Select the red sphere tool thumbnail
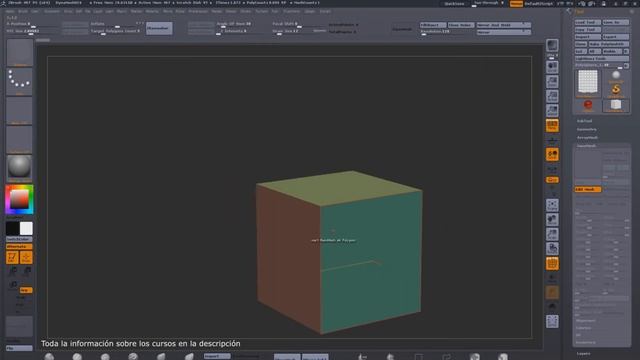640x360 pixels. pos(588,105)
